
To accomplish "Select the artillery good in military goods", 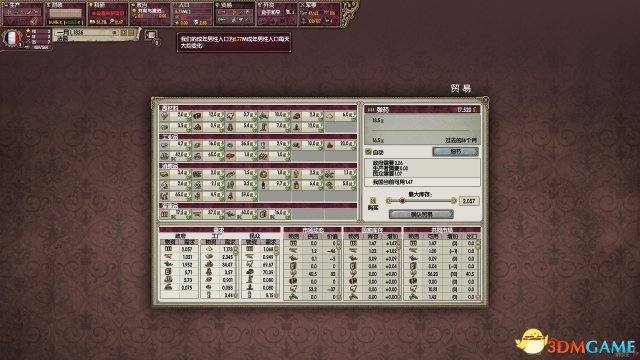I will [242, 213].
